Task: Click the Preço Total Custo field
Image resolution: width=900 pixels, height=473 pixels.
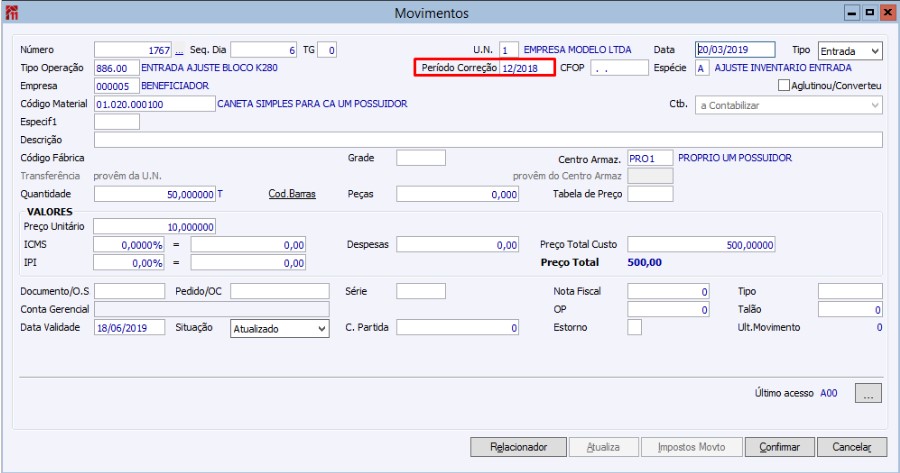Action: point(701,245)
